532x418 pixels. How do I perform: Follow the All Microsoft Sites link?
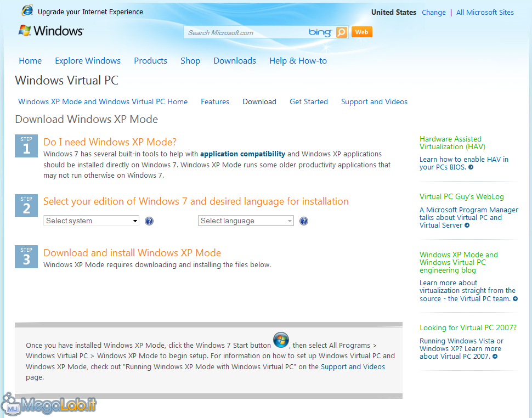[485, 12]
